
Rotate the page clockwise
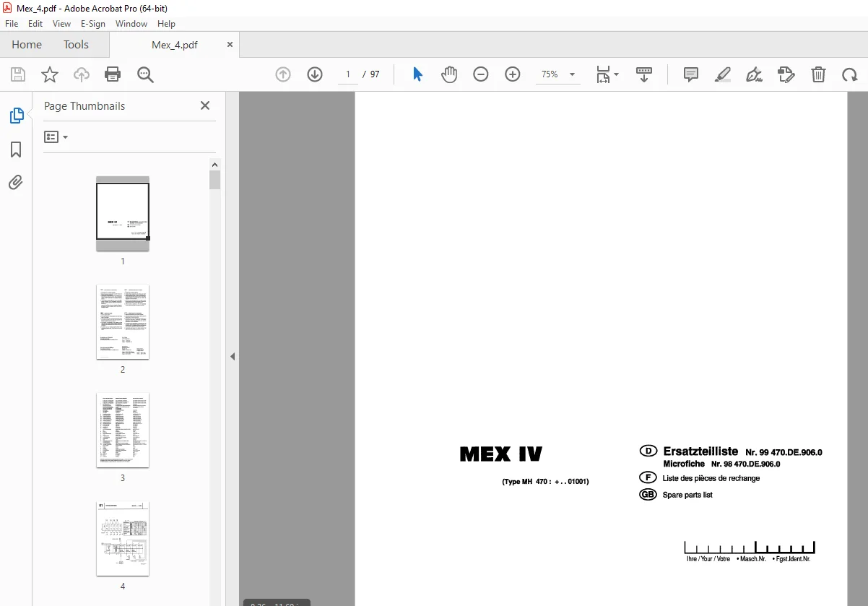pos(850,74)
